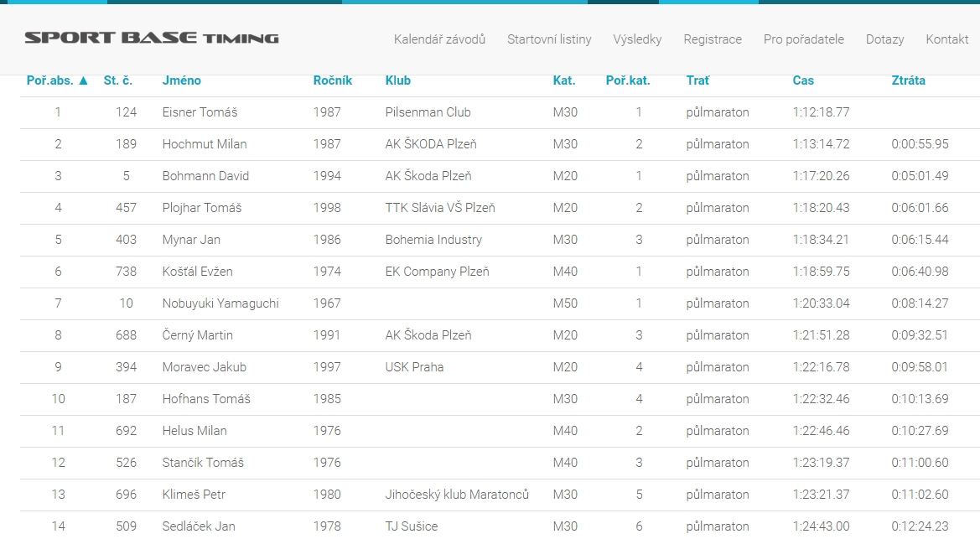Click the gap value 0:09:58.01
The width and height of the screenshot is (980, 539).
click(x=920, y=368)
